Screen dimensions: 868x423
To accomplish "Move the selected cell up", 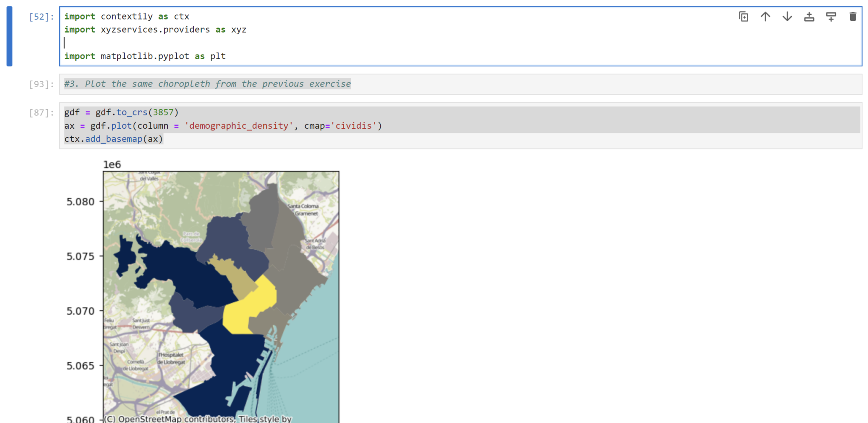I will coord(765,17).
